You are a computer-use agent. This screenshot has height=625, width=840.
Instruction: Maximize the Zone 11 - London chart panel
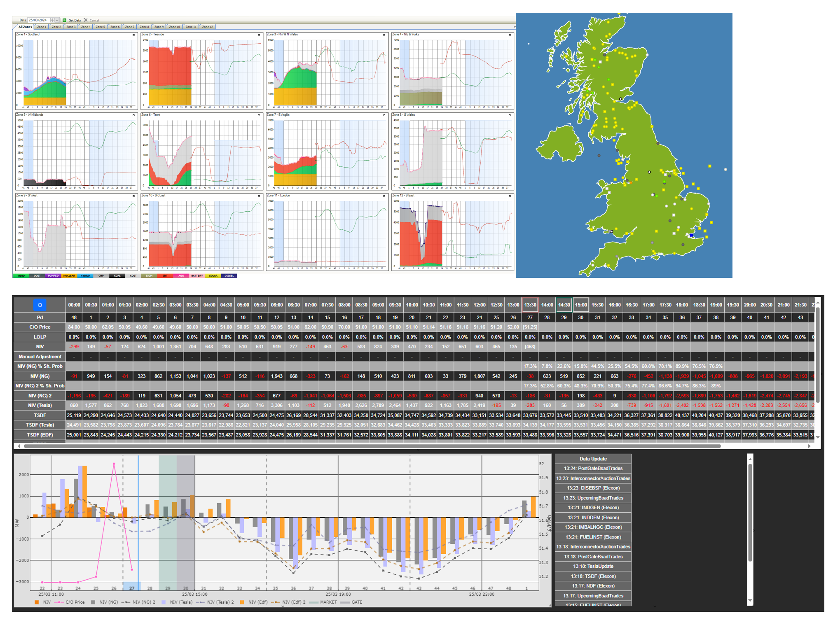click(x=385, y=197)
